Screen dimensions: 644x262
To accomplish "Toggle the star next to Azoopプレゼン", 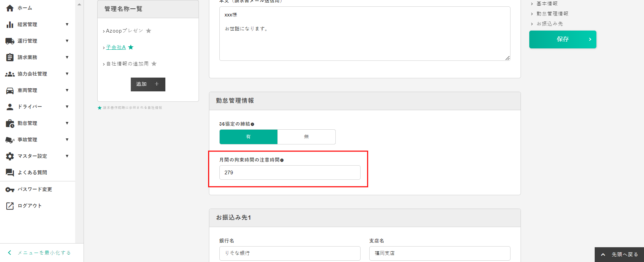I will [x=149, y=31].
